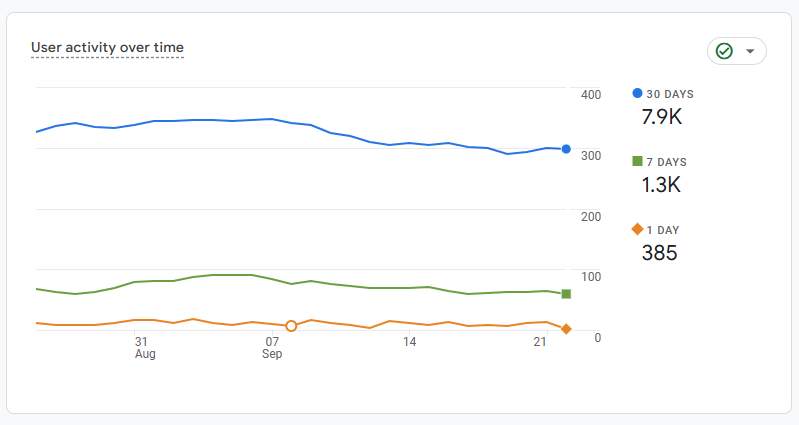Click the green check status icon
This screenshot has height=425, width=799.
click(724, 51)
